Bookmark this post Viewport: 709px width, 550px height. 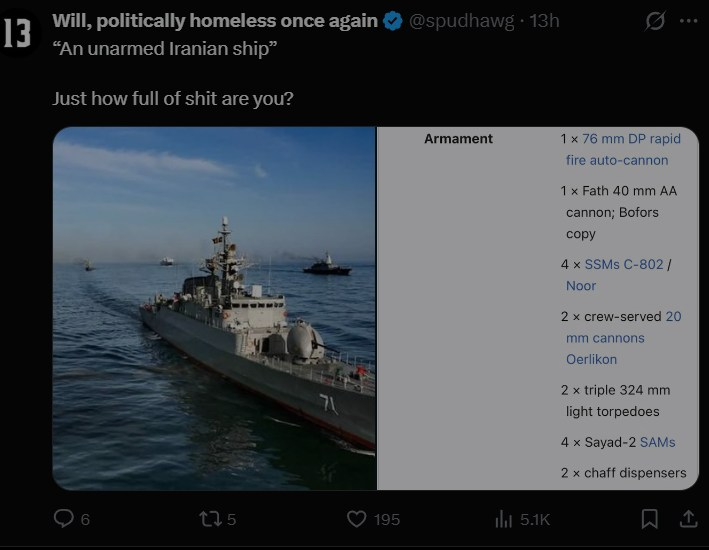click(649, 518)
